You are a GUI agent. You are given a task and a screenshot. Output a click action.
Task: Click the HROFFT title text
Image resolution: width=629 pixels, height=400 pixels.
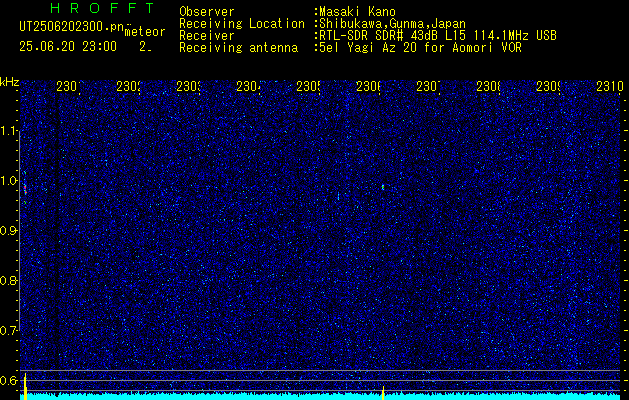[102, 8]
